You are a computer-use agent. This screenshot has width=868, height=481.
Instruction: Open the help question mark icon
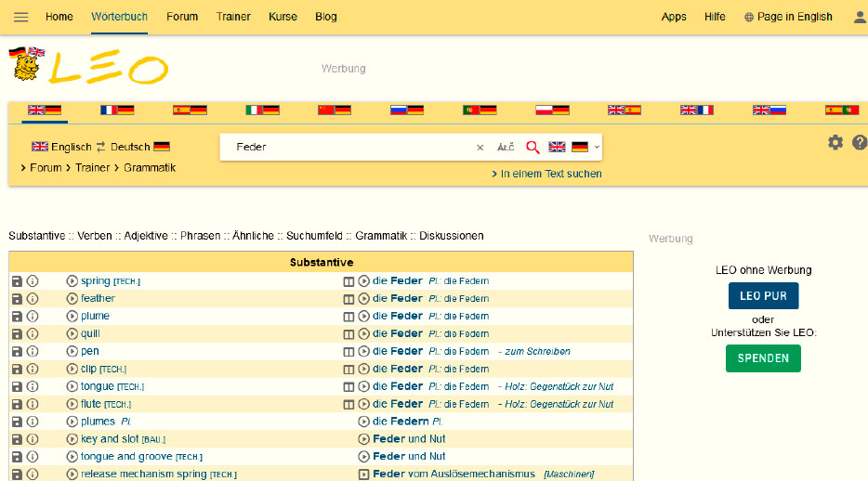click(x=860, y=143)
